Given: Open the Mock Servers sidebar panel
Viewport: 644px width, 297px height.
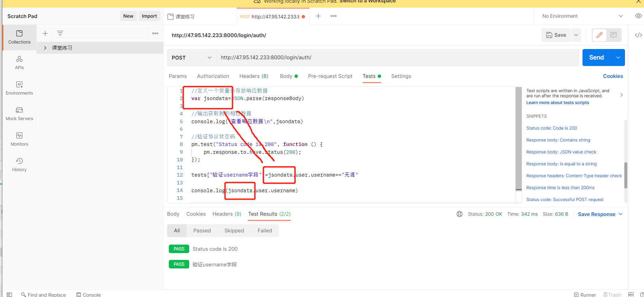Looking at the screenshot, I should point(19,114).
